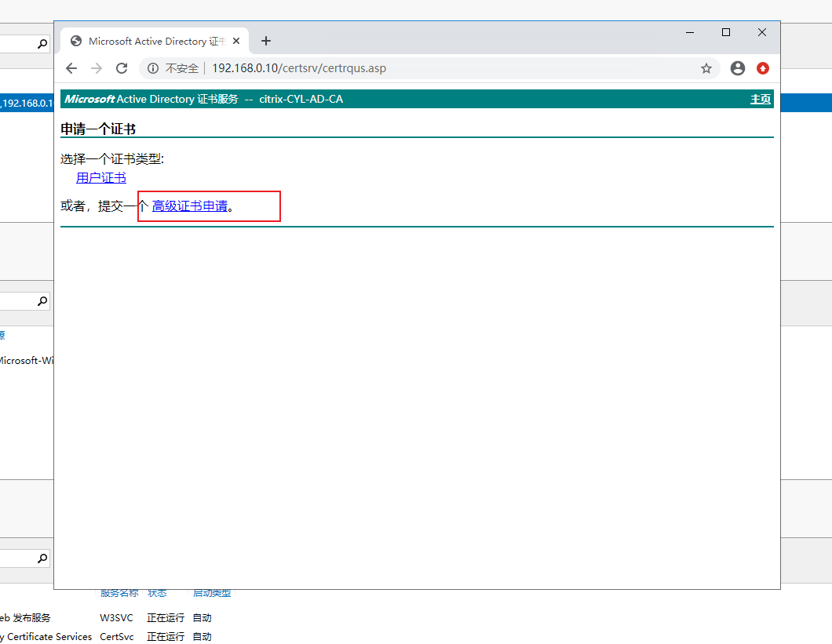Open the 主页 link in header
The width and height of the screenshot is (832, 644).
761,100
